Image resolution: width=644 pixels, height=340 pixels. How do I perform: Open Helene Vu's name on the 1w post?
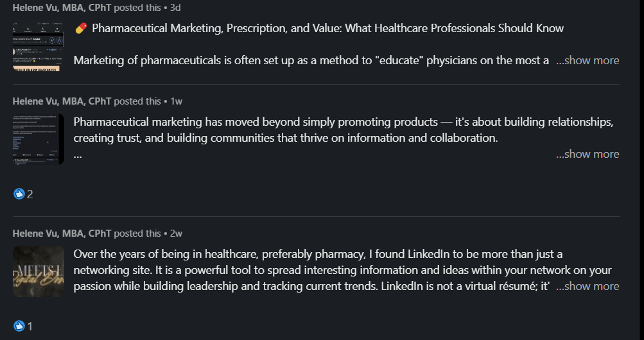62,101
